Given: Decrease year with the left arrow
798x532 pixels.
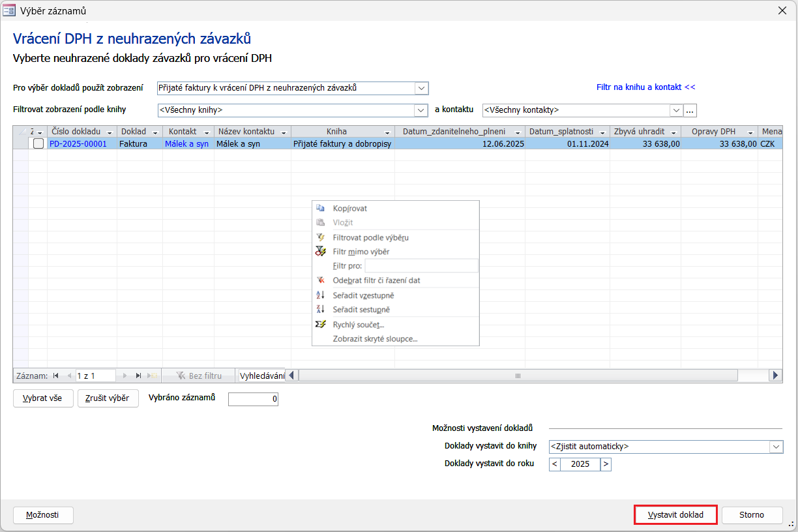Looking at the screenshot, I should pyautogui.click(x=555, y=464).
